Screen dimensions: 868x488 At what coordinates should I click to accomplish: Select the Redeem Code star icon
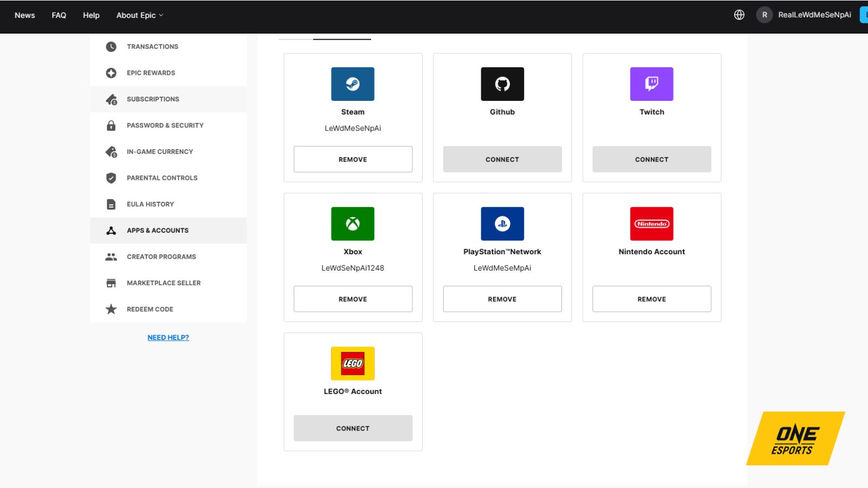pyautogui.click(x=111, y=309)
